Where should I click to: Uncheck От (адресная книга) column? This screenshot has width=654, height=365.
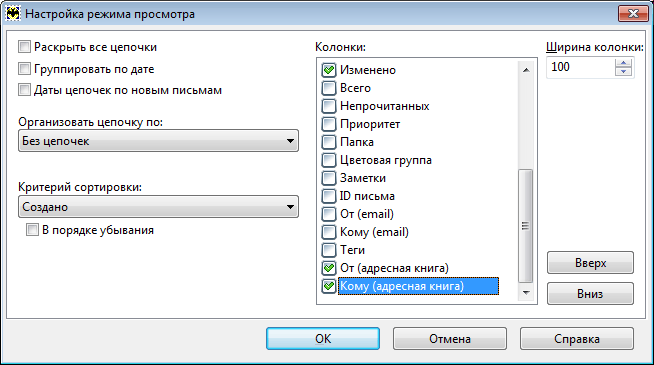pos(329,268)
